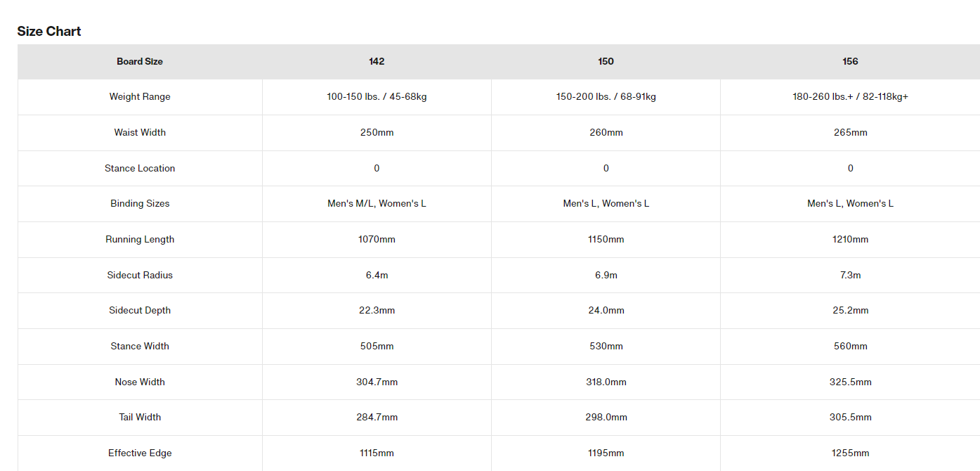
Task: Click the 142 board size column header
Action: (x=377, y=61)
